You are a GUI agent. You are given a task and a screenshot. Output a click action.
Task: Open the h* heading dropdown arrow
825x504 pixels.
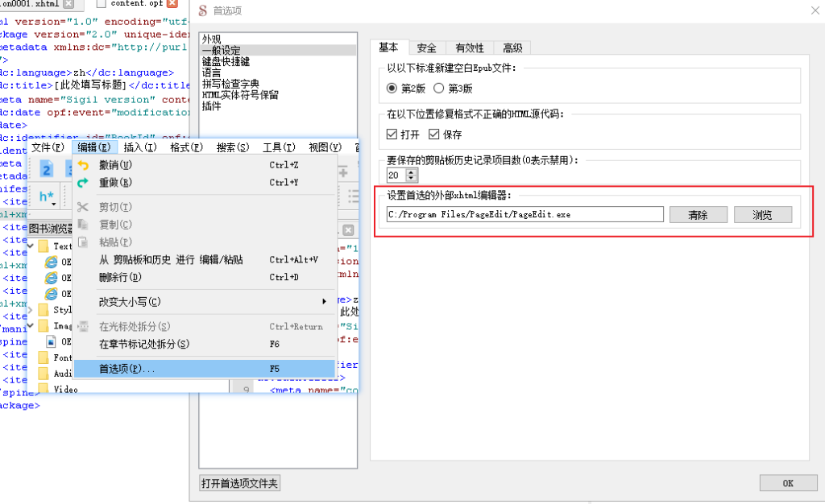[x=54, y=204]
